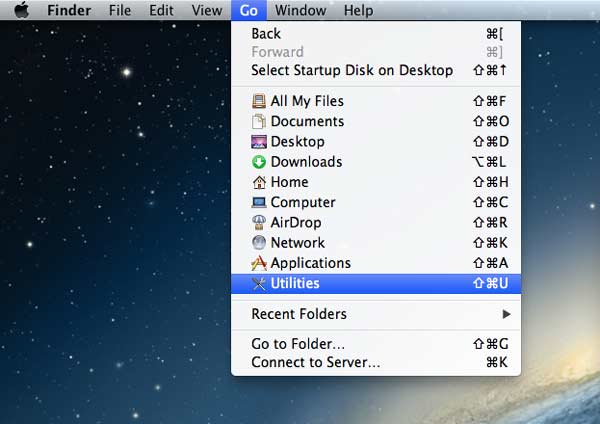
Task: Select the Computer label
Action: pyautogui.click(x=303, y=202)
